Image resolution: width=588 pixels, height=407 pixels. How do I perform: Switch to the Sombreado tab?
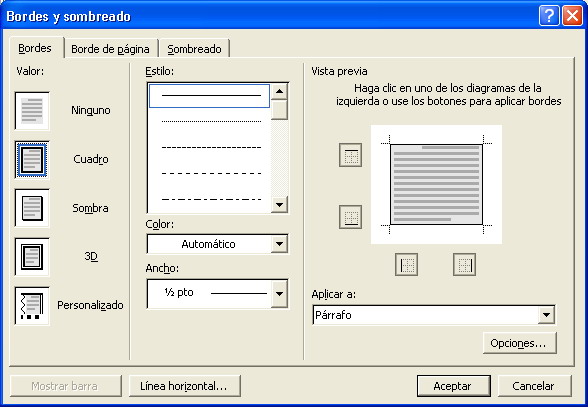194,49
